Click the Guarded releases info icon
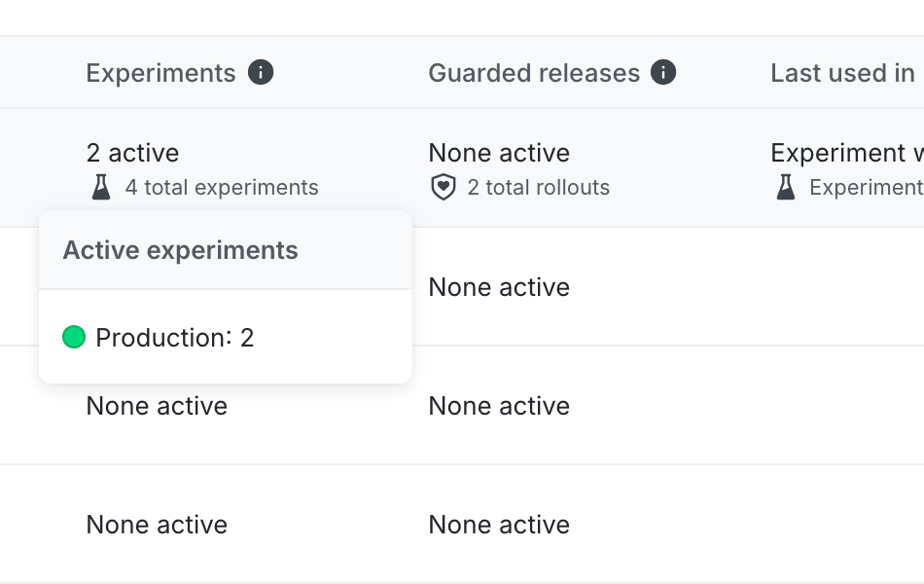Screen dimensions: 924x584 [x=663, y=72]
